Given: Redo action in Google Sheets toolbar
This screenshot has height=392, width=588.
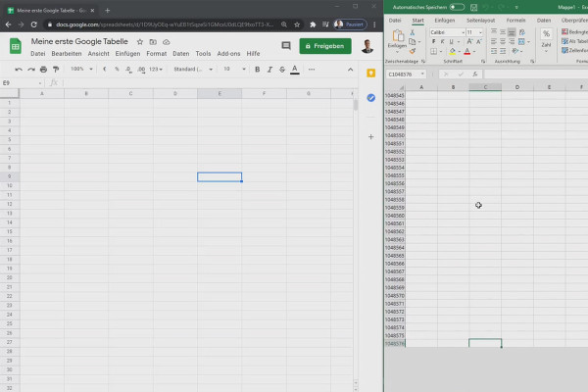Looking at the screenshot, I should (x=31, y=70).
